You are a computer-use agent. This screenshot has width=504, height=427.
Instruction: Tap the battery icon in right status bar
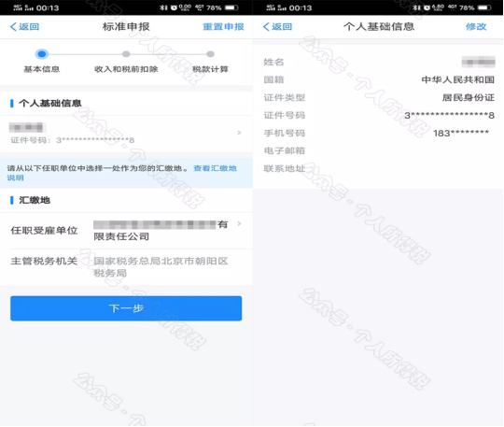click(x=484, y=7)
